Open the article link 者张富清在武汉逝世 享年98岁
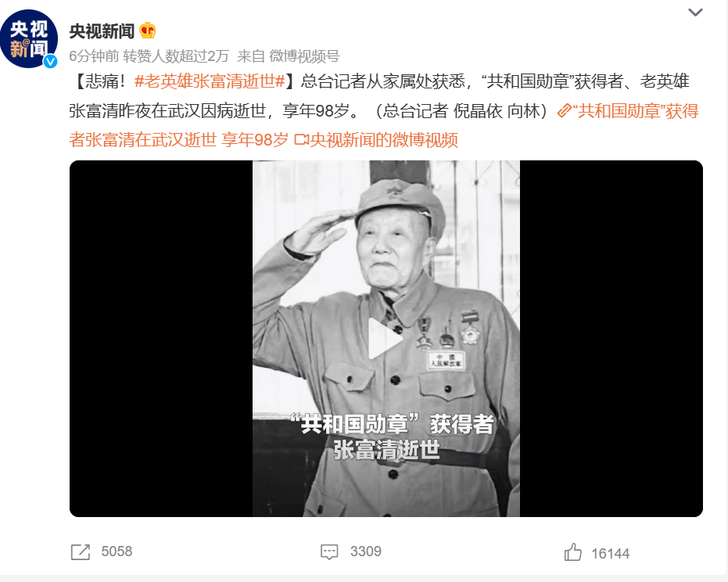This screenshot has height=582, width=728. 179,140
